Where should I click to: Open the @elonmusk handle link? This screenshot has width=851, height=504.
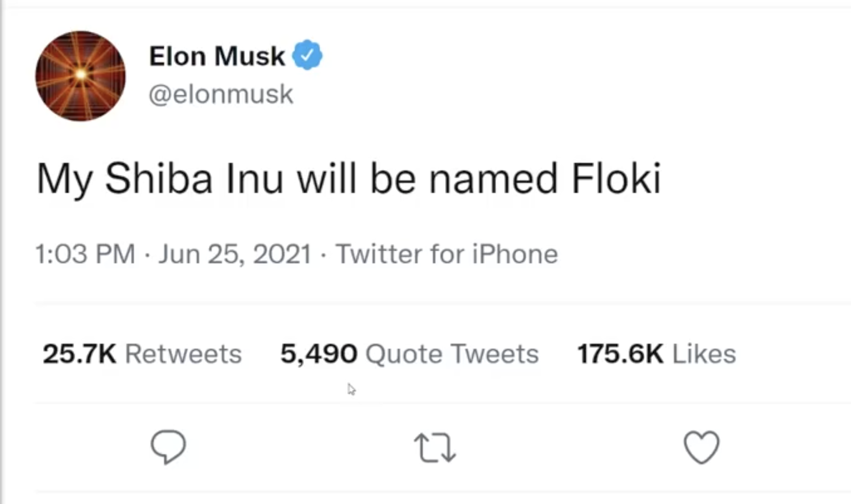[x=221, y=95]
